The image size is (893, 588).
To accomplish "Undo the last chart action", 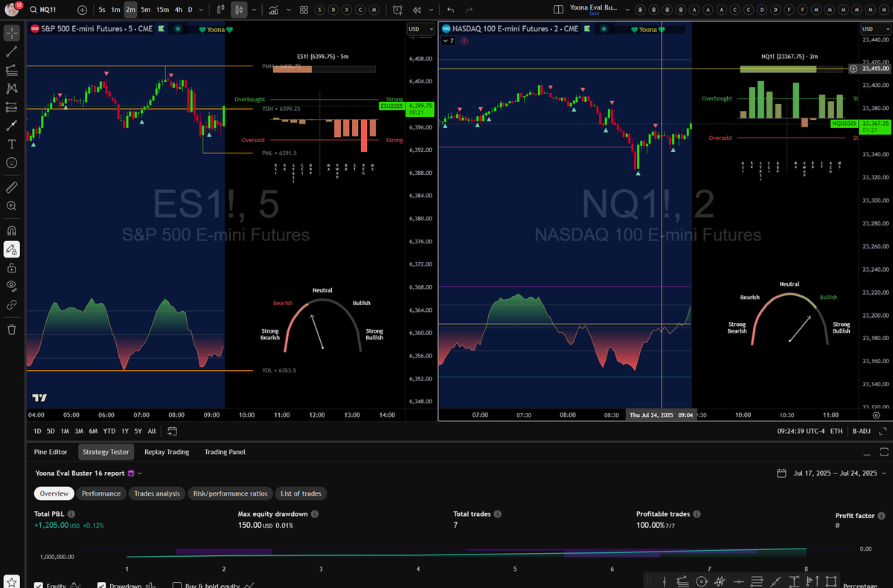I will pos(450,10).
